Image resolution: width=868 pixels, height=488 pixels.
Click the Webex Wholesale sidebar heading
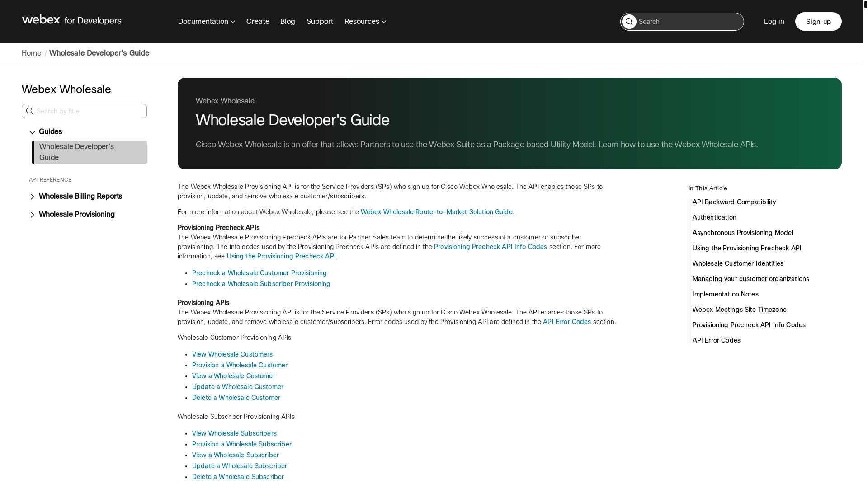pos(66,89)
